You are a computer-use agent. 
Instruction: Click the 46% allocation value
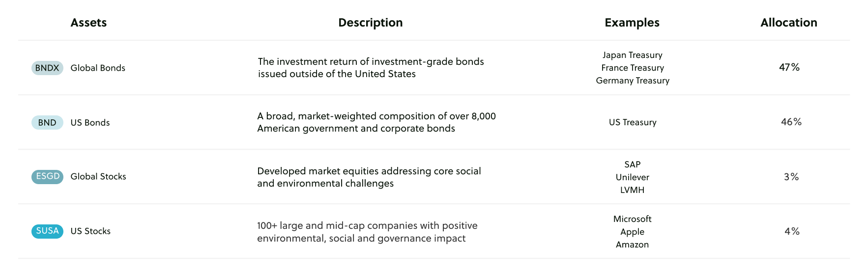(x=791, y=122)
